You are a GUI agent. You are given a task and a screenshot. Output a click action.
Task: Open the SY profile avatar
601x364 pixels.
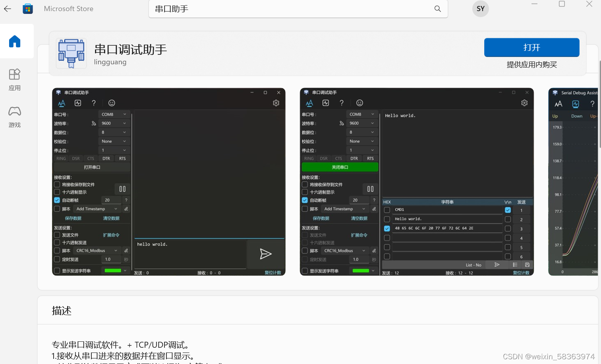(x=480, y=9)
